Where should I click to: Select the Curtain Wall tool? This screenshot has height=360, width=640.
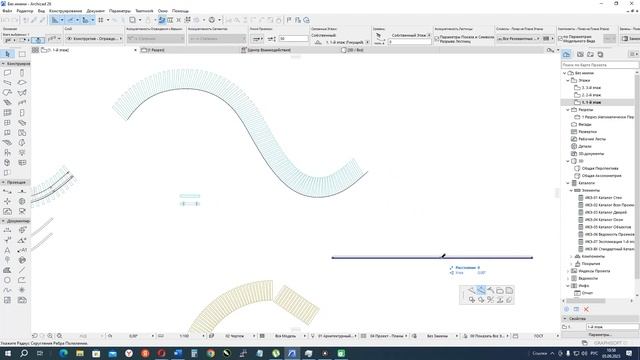pos(7,113)
